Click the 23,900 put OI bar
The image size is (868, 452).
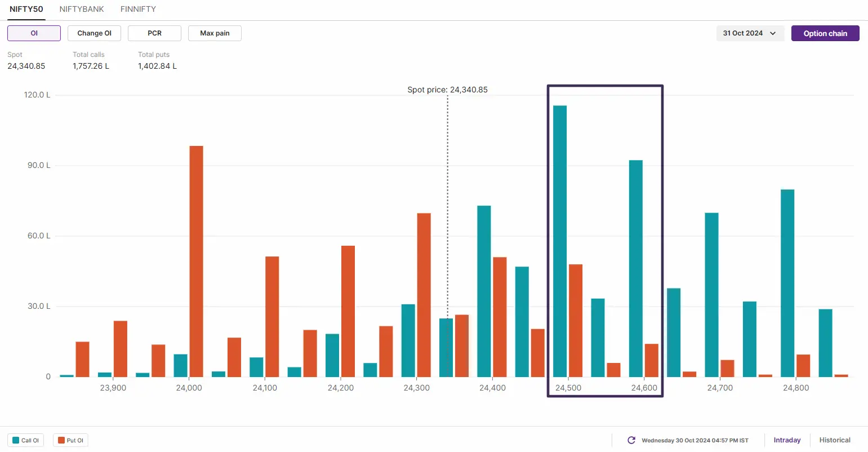[121, 349]
